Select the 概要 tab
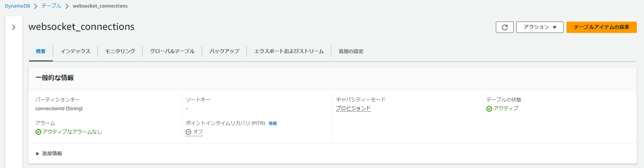 (x=41, y=51)
